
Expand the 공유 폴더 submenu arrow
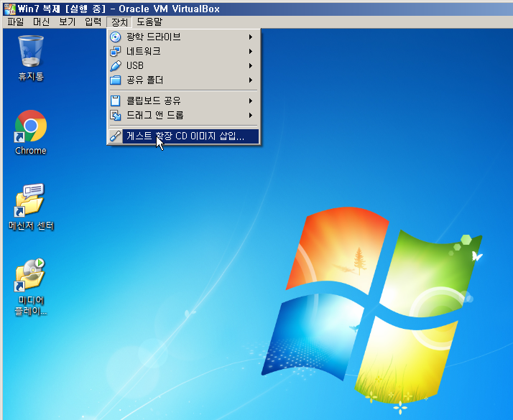pos(250,80)
